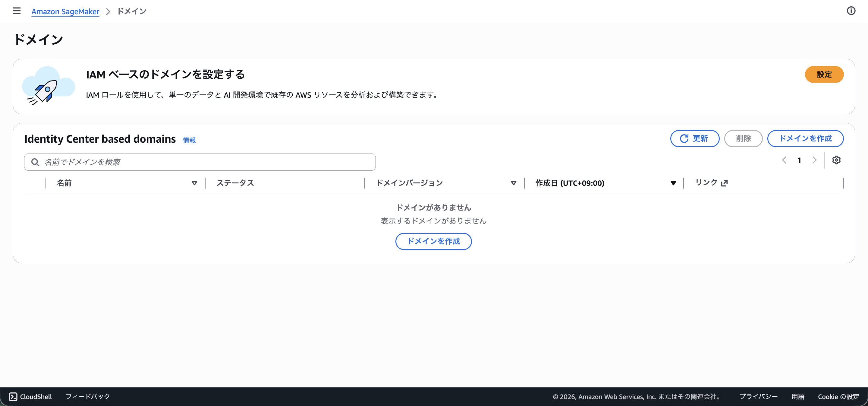Viewport: 868px width, 406px height.
Task: Click the 表示するドメインがありません text
Action: click(x=434, y=221)
